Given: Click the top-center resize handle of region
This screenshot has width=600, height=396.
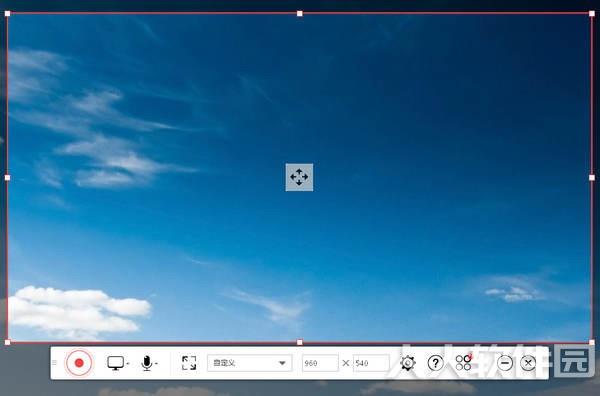Looking at the screenshot, I should (300, 14).
